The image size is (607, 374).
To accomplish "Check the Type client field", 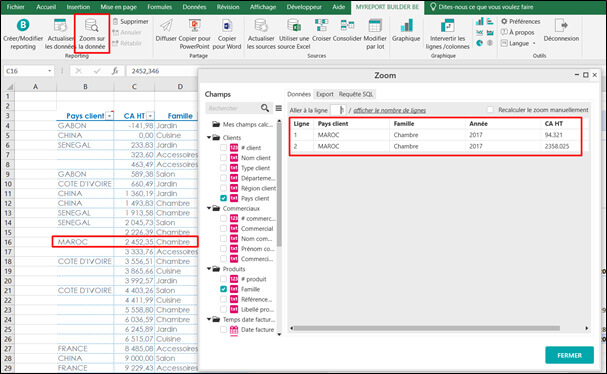I will click(223, 168).
